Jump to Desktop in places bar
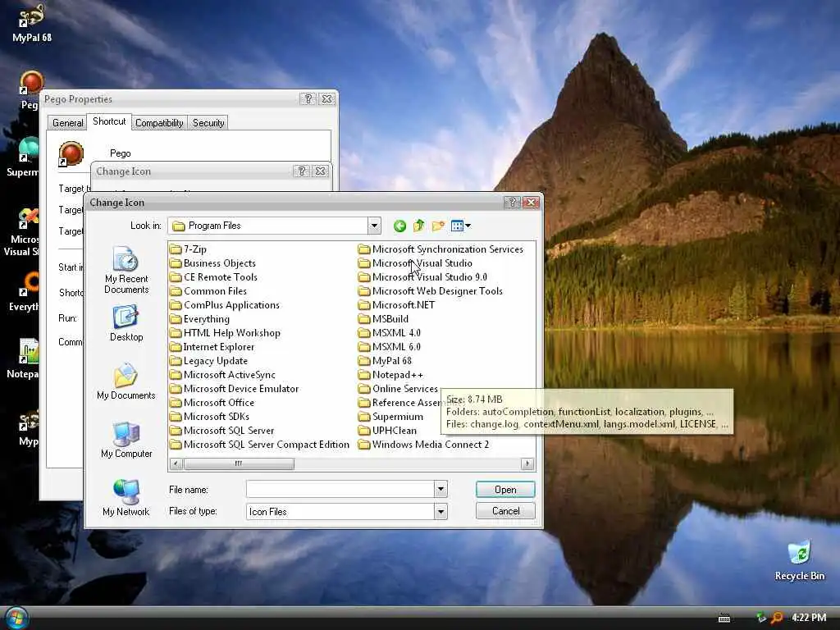 click(x=126, y=323)
